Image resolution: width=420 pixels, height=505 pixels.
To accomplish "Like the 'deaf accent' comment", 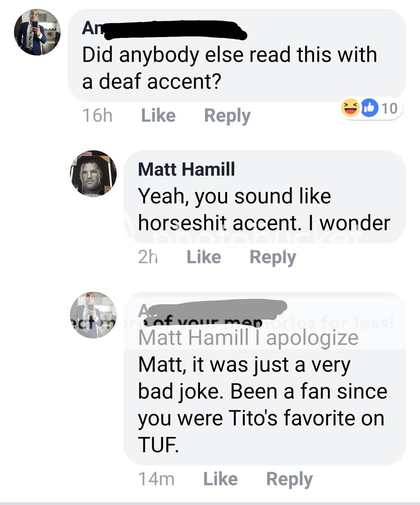I will [158, 115].
